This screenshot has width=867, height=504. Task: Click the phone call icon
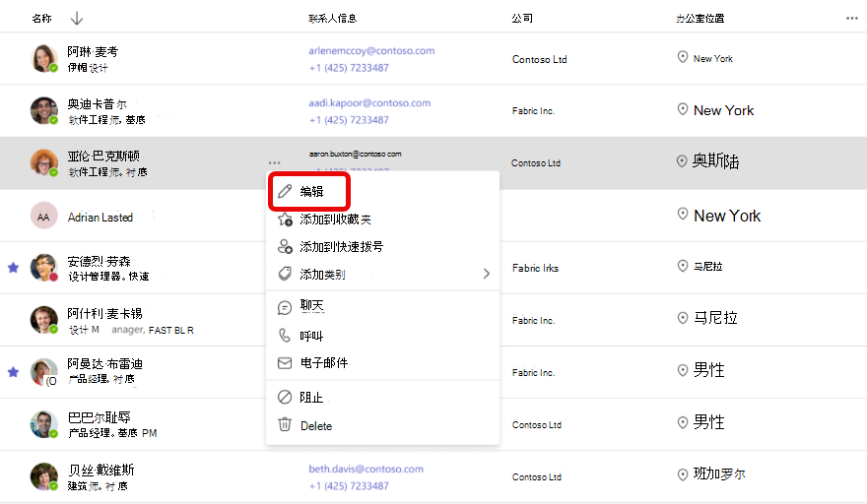point(284,336)
